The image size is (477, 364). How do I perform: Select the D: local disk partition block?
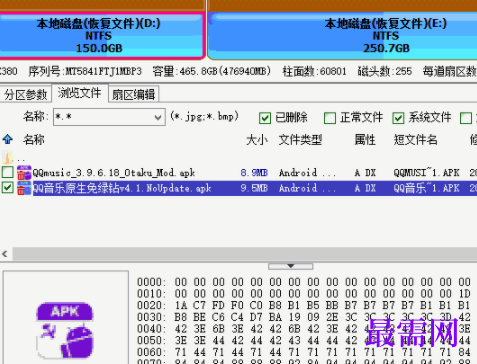[x=101, y=36]
